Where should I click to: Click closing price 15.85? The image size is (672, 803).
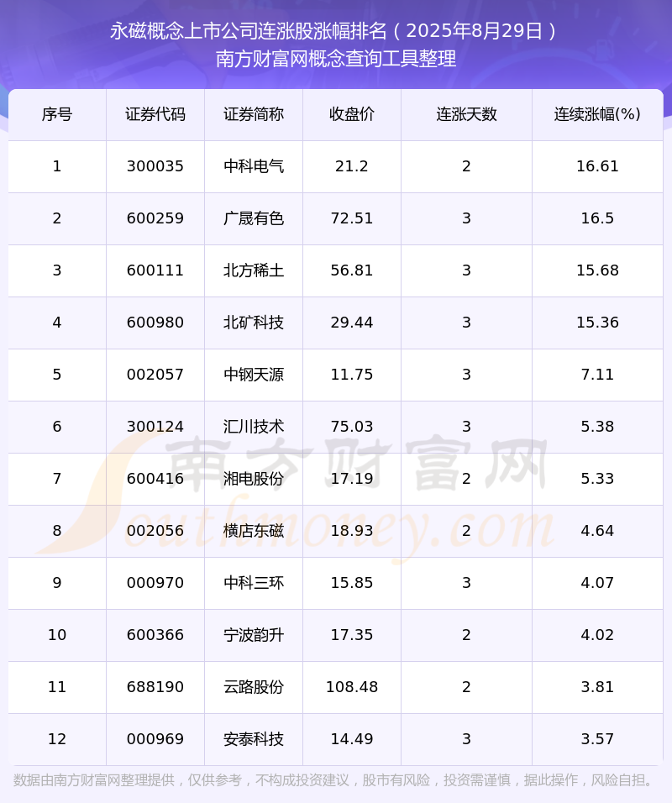[352, 583]
